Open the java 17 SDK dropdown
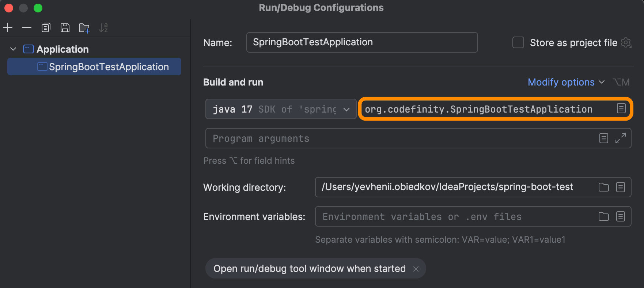Image resolution: width=644 pixels, height=288 pixels. point(281,109)
